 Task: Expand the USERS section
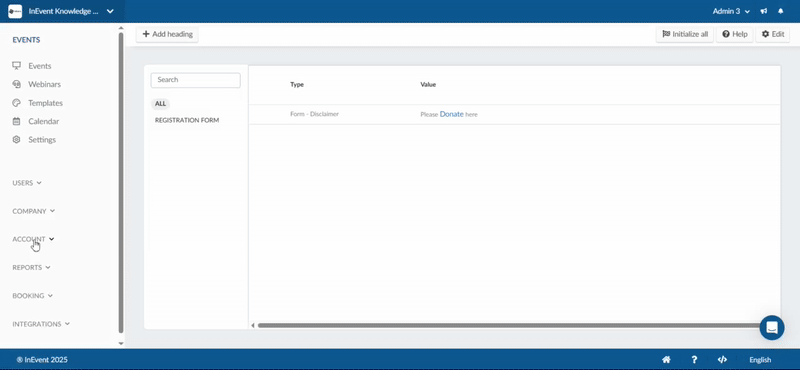point(27,183)
